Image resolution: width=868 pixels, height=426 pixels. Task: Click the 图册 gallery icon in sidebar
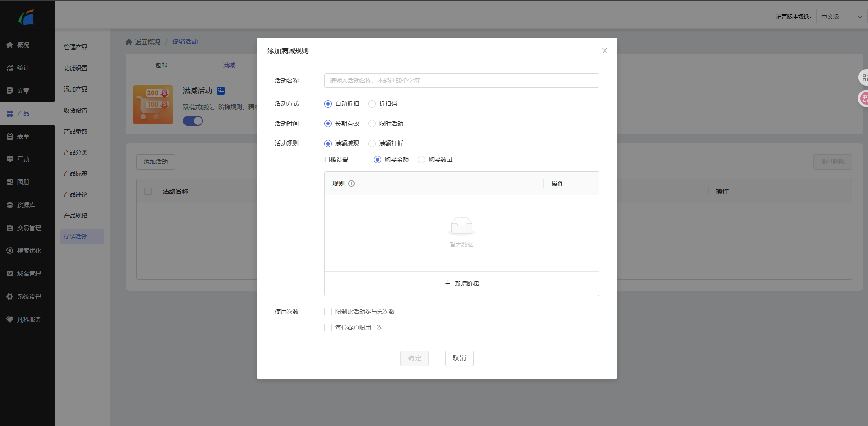pos(10,182)
